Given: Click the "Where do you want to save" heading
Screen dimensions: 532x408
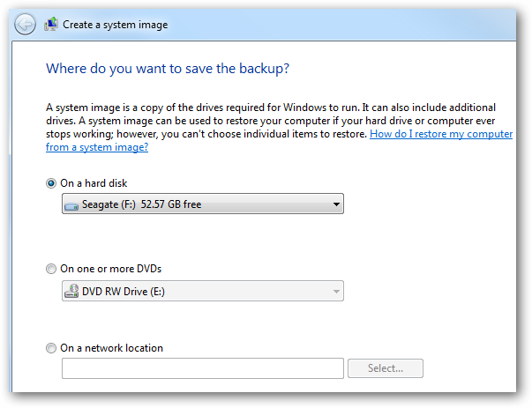Looking at the screenshot, I should 167,68.
